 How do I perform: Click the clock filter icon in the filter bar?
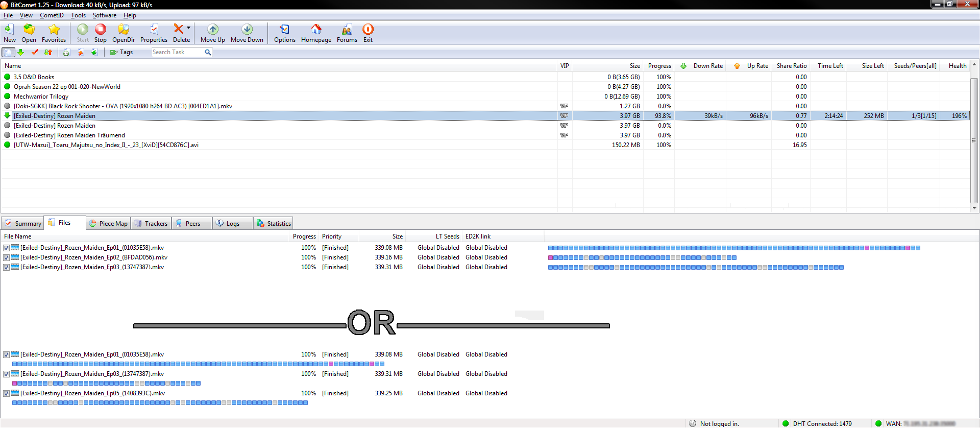coord(66,52)
